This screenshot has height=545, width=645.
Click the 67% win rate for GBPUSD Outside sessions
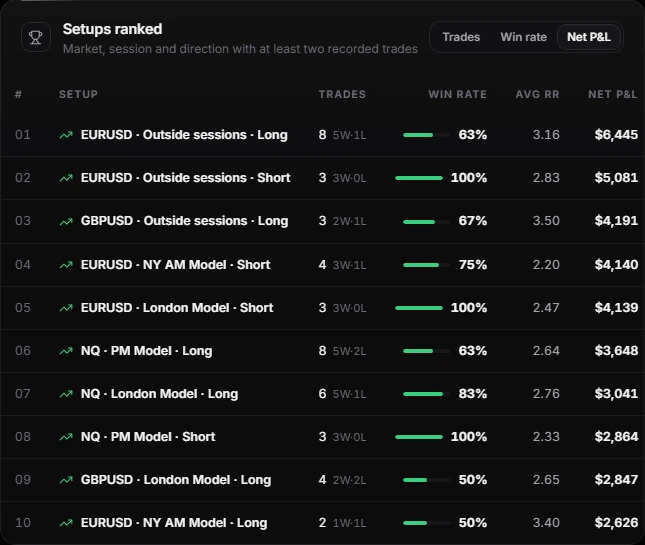[x=473, y=221]
